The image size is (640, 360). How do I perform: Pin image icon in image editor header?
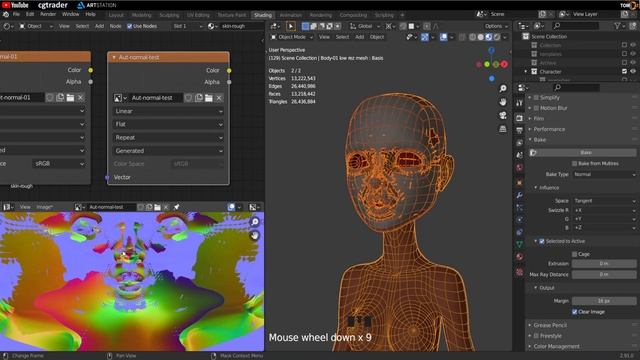177,207
